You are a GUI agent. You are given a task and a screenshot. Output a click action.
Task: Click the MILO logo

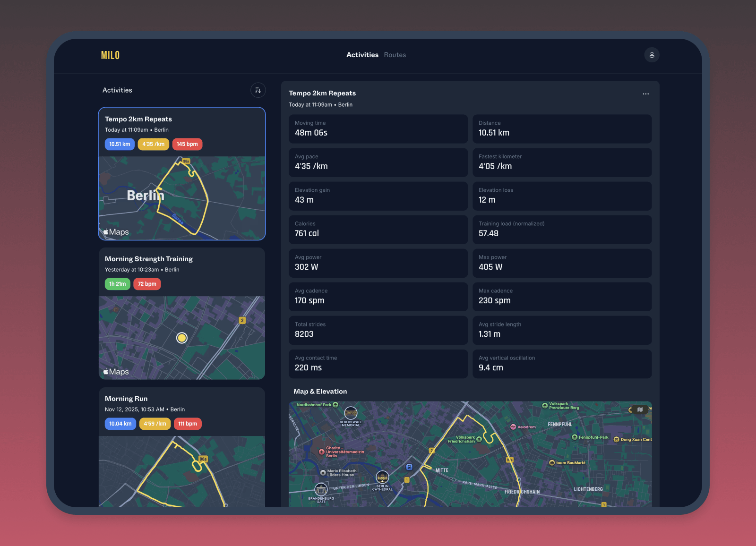(x=110, y=55)
